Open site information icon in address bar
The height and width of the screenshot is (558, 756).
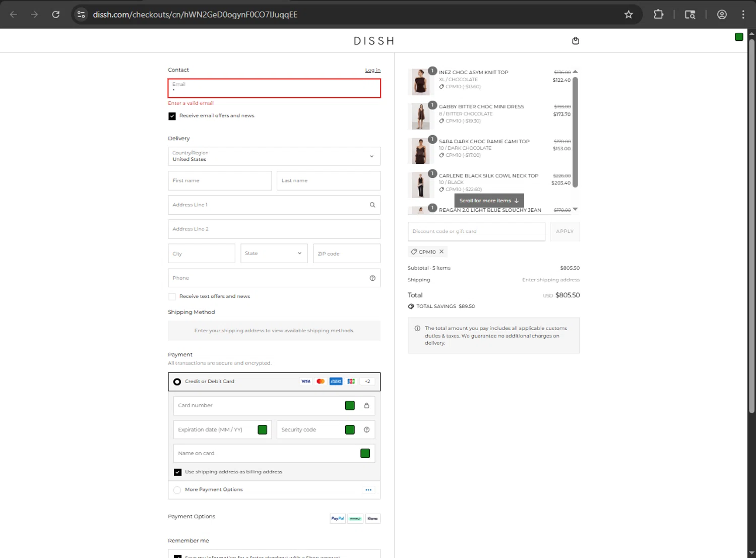pyautogui.click(x=81, y=14)
